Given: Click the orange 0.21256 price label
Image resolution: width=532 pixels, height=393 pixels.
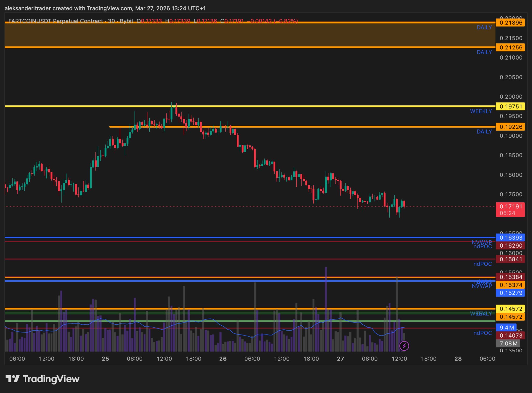Looking at the screenshot, I should click(510, 47).
